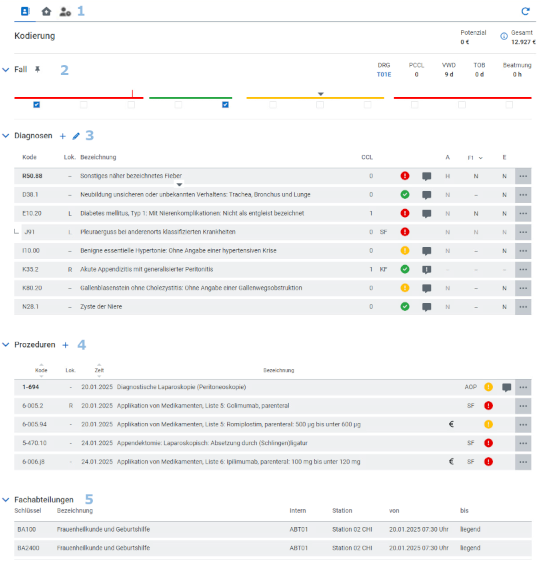Open three-dots menu for K35.2 row

coord(523,269)
